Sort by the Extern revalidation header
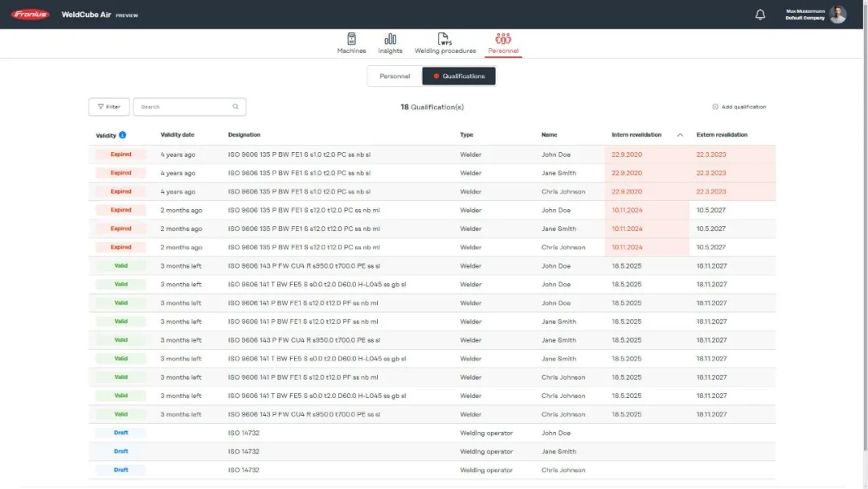This screenshot has height=489, width=868. point(722,135)
